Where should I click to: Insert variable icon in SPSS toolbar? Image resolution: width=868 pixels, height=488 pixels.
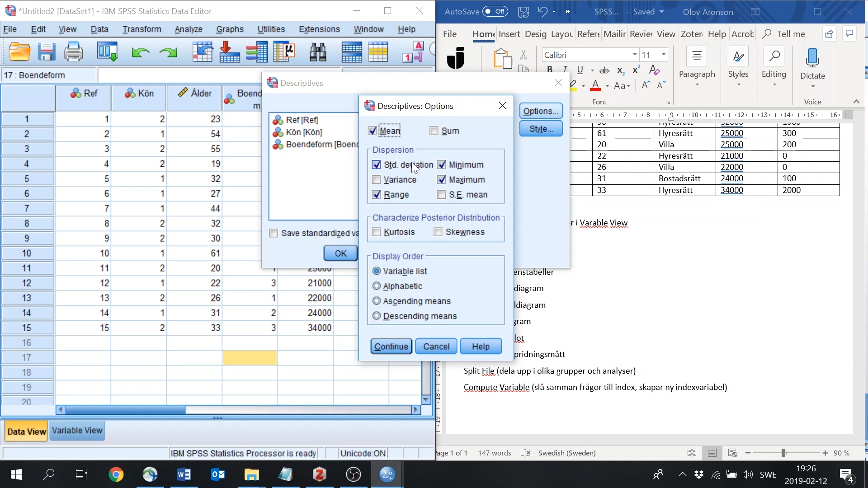click(378, 52)
